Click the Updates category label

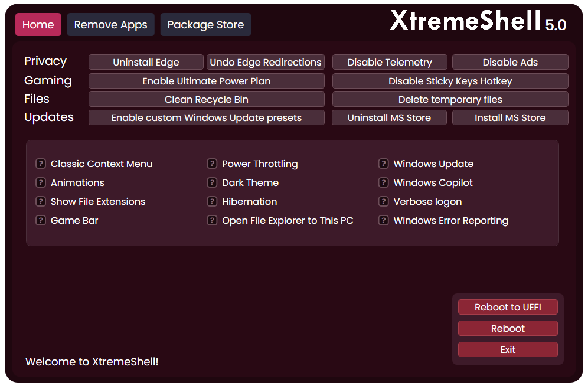click(x=49, y=117)
